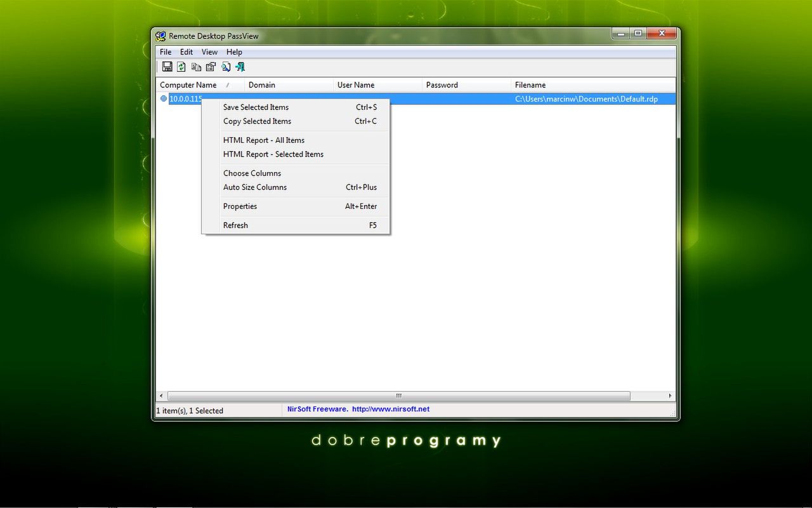Sort by the Password column header
Image resolution: width=812 pixels, height=508 pixels.
point(466,85)
